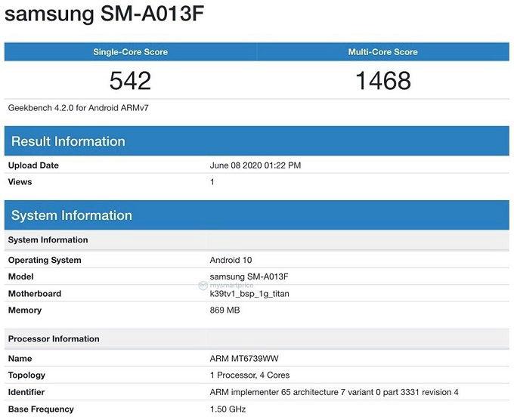Click the 'ARM MT6739WW' processor name
Viewport: 514px width, 420px height.
(244, 358)
